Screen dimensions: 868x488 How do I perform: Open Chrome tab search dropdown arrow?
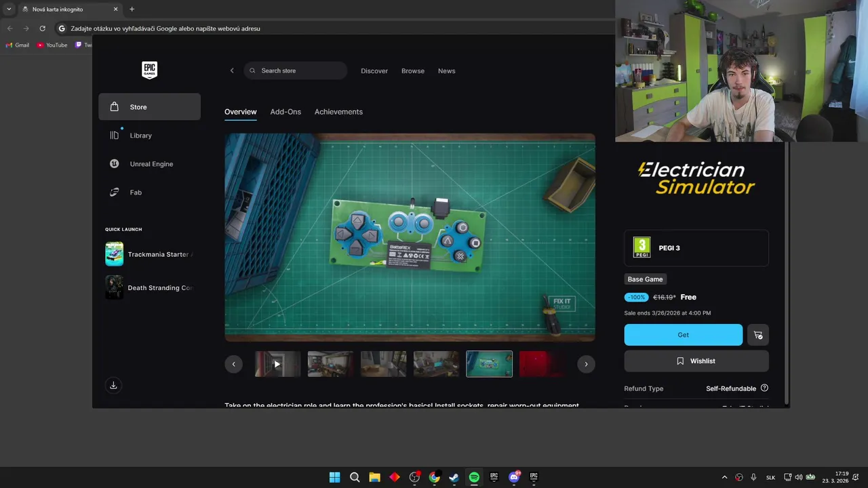pos(9,9)
